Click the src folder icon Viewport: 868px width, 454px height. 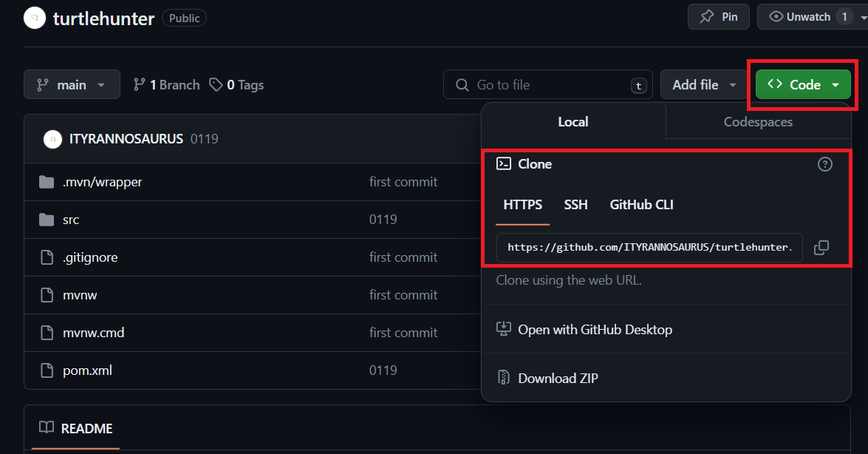(x=47, y=220)
